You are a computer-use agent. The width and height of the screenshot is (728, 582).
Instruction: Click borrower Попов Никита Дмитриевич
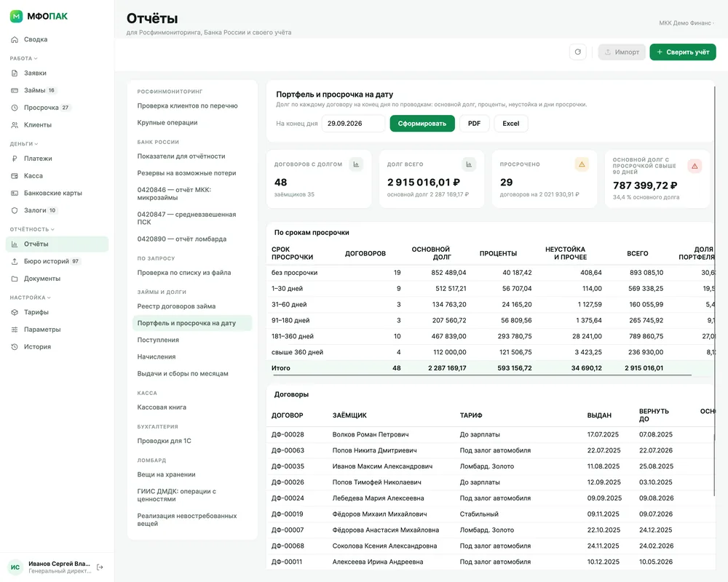point(375,450)
